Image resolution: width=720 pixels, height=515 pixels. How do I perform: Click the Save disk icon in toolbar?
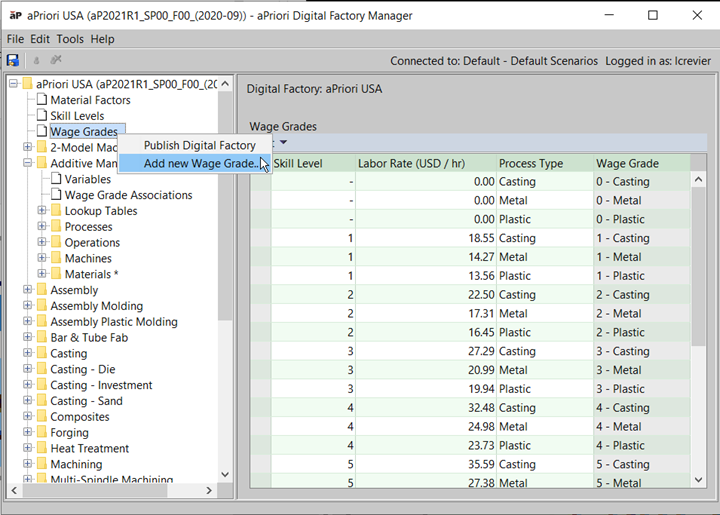click(x=13, y=60)
